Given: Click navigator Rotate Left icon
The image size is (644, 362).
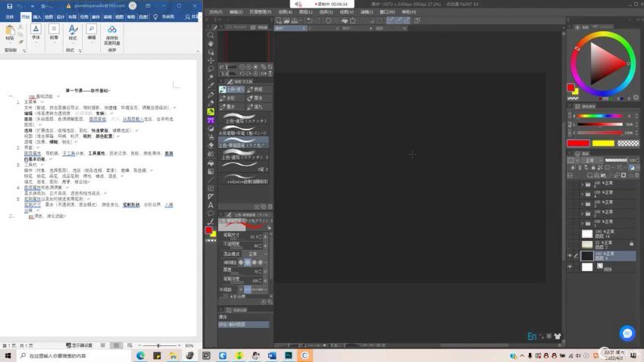Looking at the screenshot, I should tap(242, 73).
